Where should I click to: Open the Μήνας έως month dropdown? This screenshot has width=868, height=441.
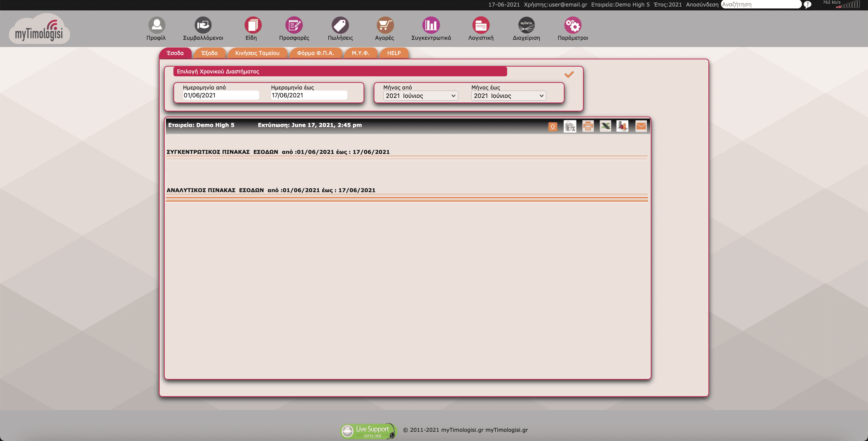pos(508,95)
